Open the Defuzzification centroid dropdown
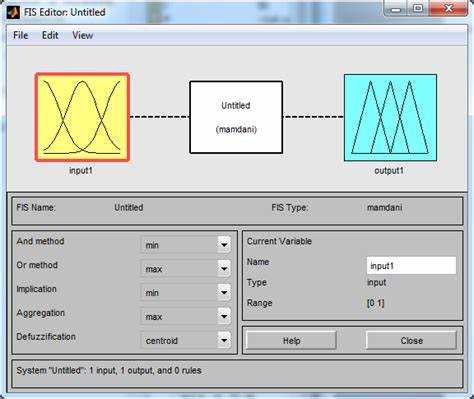The height and width of the screenshot is (399, 474). tap(186, 340)
